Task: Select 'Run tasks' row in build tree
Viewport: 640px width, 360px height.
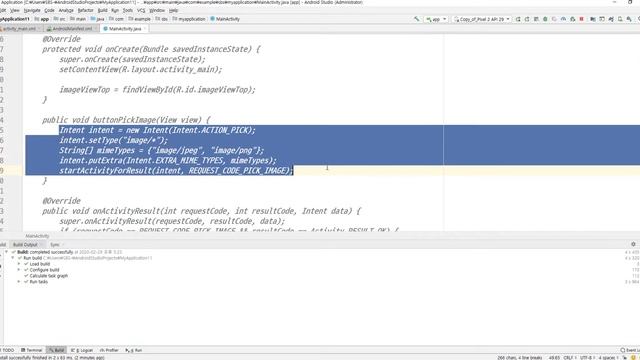Action: point(38,282)
